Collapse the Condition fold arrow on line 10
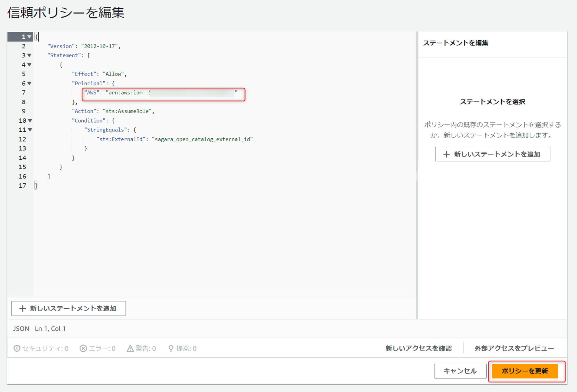This screenshot has width=577, height=392. 30,120
